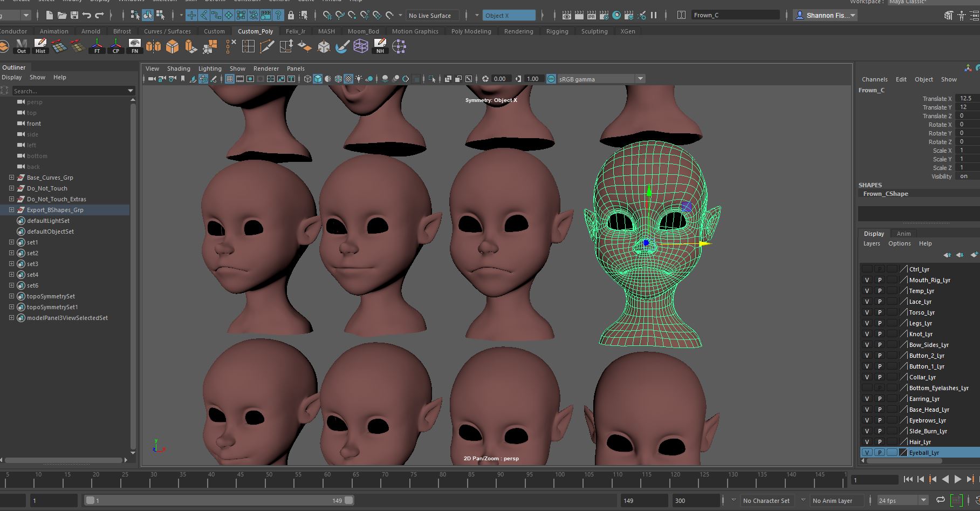Toggle playback P box of Base_Head_Lyr

[x=880, y=410]
